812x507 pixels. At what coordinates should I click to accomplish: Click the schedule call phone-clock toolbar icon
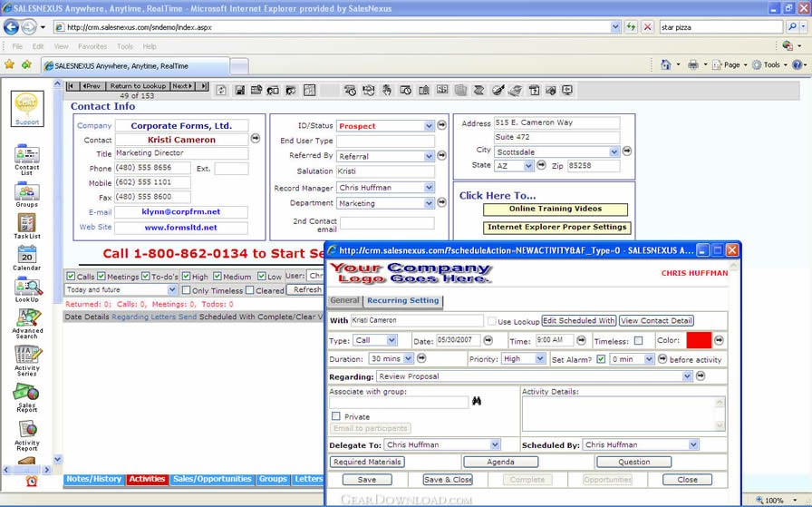tap(350, 90)
